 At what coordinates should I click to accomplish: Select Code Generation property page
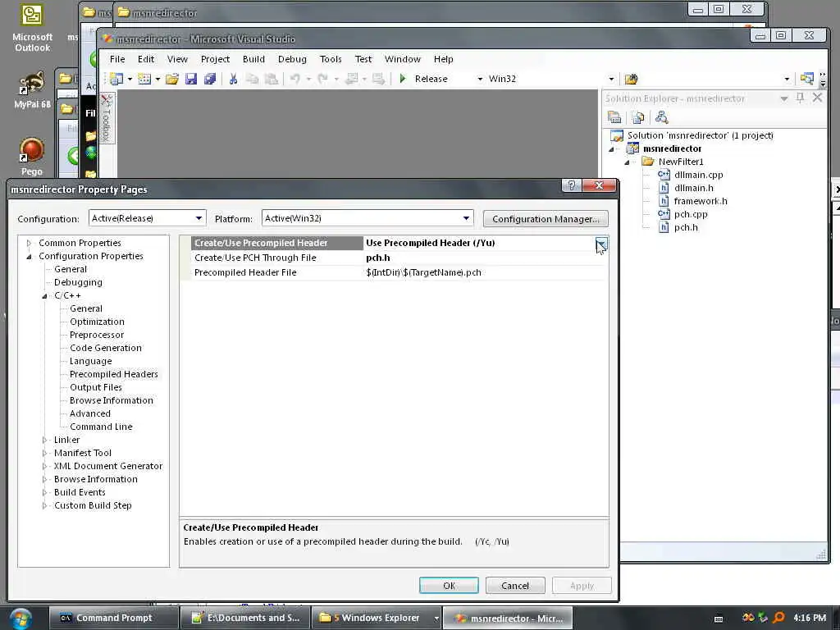[106, 348]
